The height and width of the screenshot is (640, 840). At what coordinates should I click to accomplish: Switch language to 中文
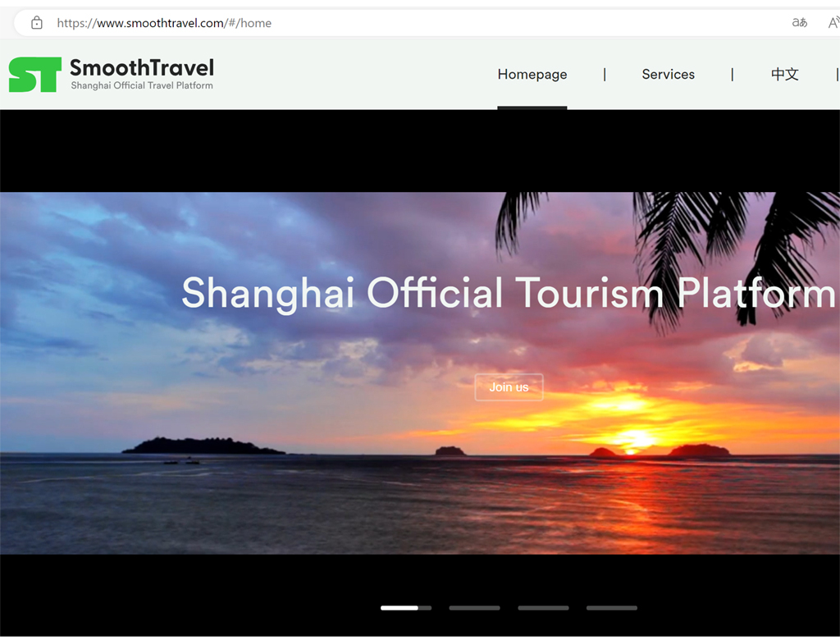point(784,75)
